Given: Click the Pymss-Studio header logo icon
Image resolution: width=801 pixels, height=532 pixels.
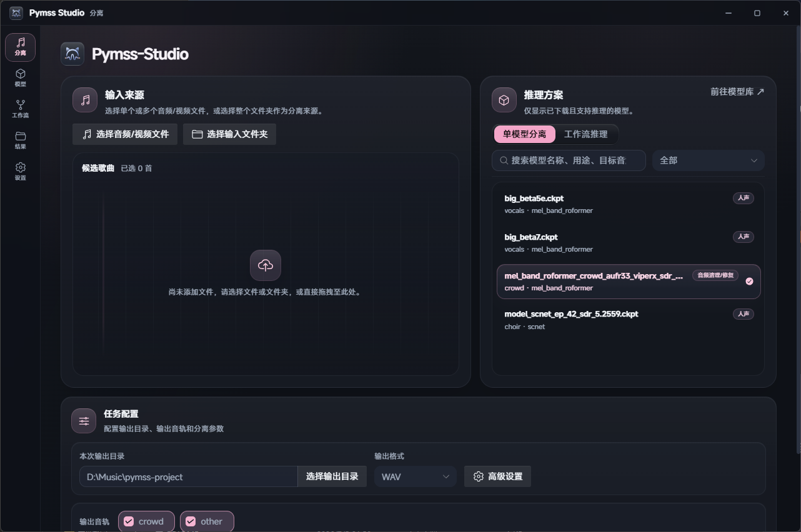Looking at the screenshot, I should click(72, 54).
